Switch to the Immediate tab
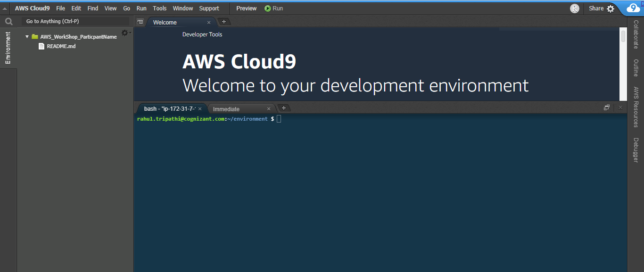This screenshot has height=272, width=644. point(241,109)
